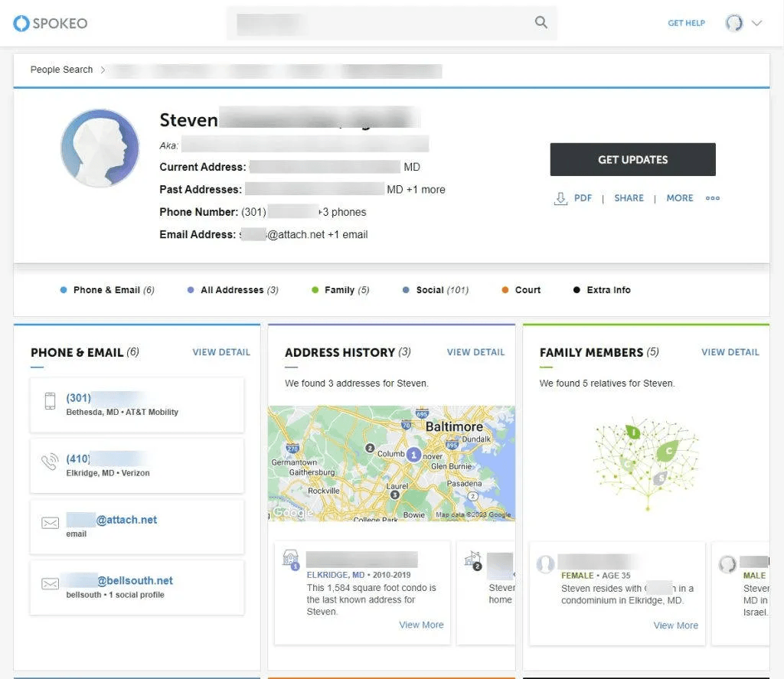Click map marker 3 near Laurel
Image resolution: width=784 pixels, height=679 pixels.
pyautogui.click(x=394, y=495)
